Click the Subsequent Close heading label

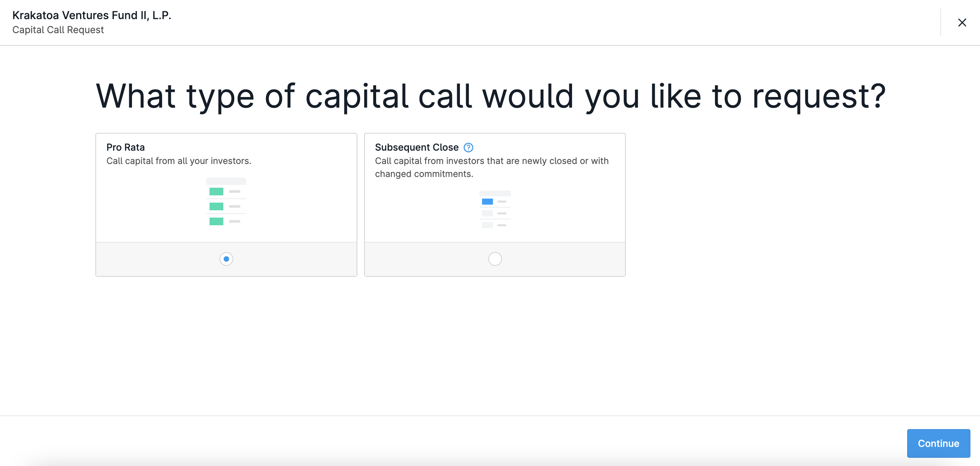417,147
